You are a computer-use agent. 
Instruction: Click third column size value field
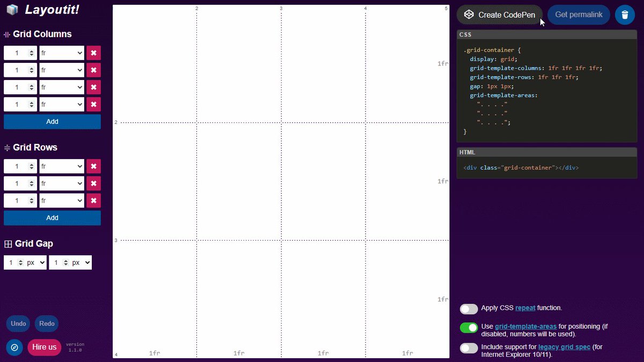pyautogui.click(x=20, y=87)
